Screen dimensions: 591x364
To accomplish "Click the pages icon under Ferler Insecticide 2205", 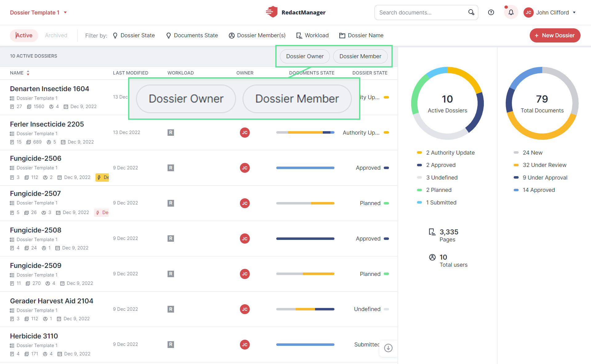I will [29, 142].
